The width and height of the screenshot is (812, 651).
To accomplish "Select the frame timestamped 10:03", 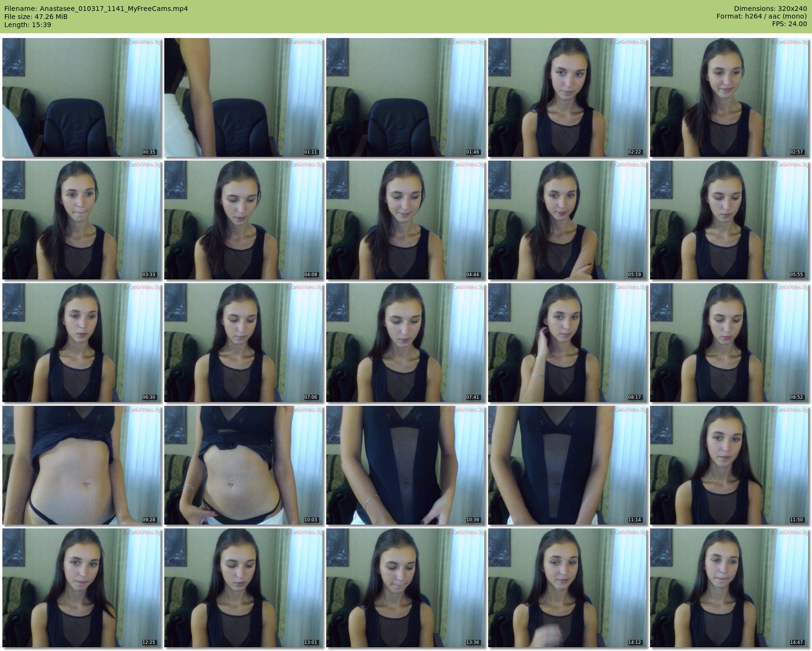I will (x=244, y=465).
